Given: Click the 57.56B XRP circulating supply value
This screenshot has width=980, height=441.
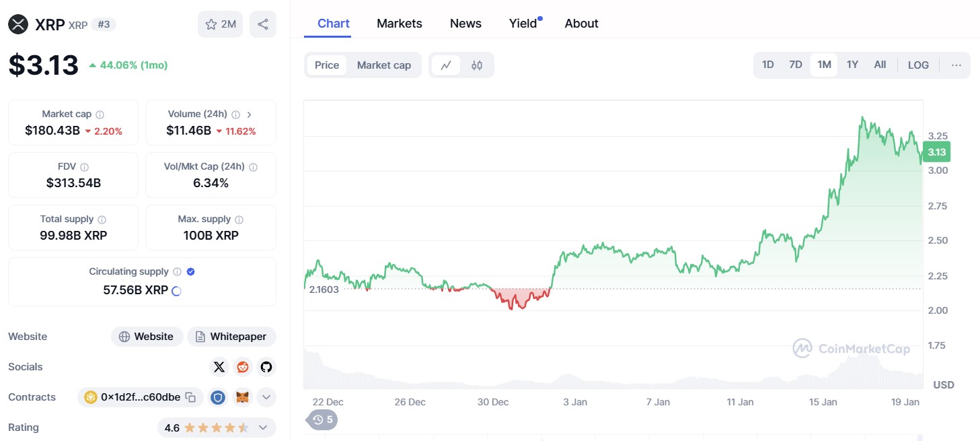Looking at the screenshot, I should click(135, 290).
